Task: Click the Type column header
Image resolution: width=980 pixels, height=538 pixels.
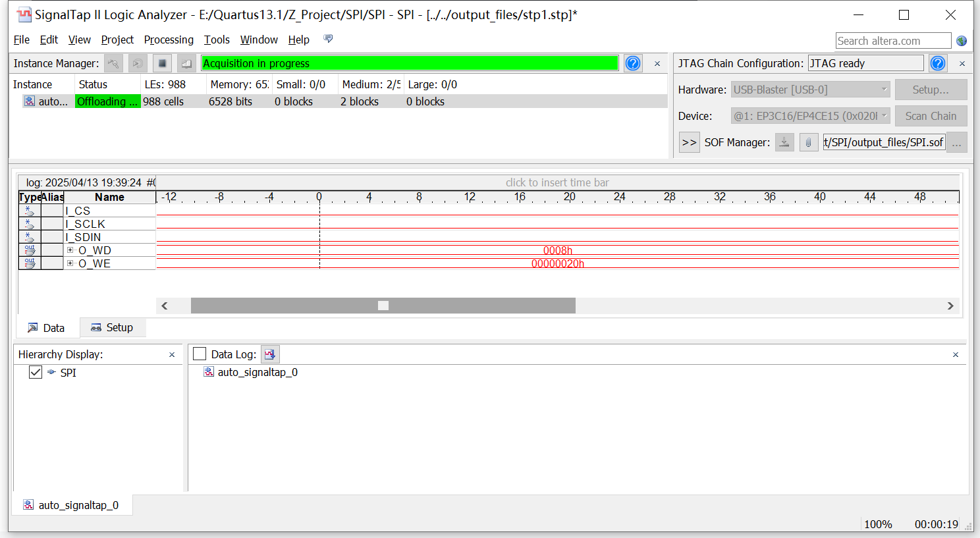Action: pos(30,197)
